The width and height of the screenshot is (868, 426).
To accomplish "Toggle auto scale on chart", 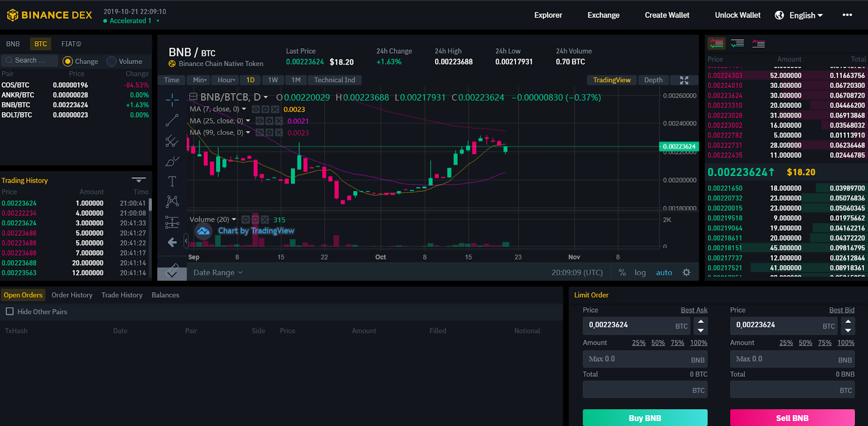I will 664,273.
